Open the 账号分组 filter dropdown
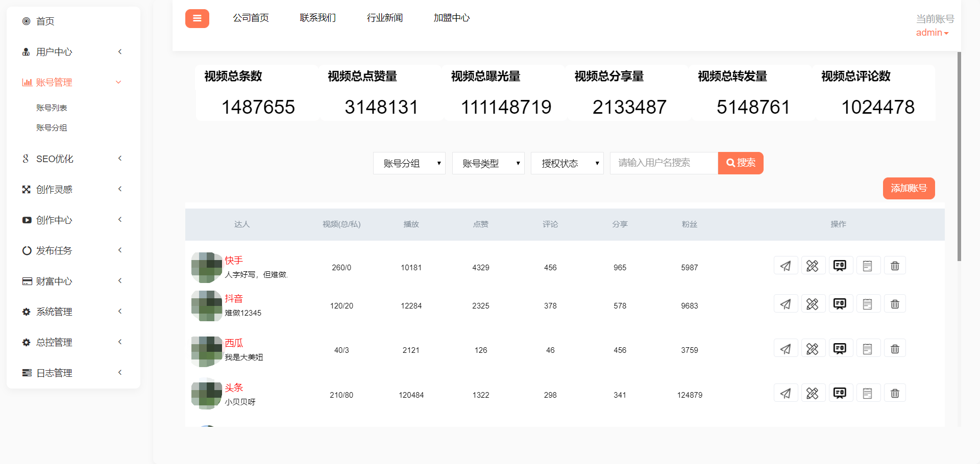 click(x=409, y=163)
